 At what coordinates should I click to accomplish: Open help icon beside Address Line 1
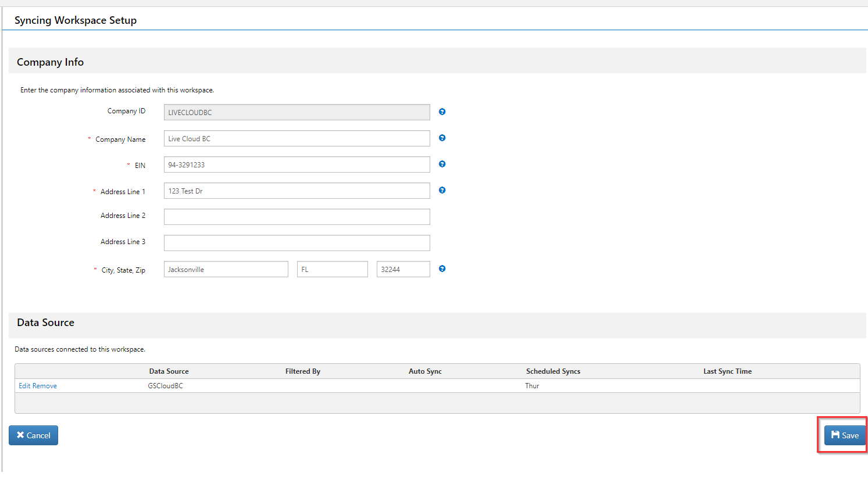point(442,190)
